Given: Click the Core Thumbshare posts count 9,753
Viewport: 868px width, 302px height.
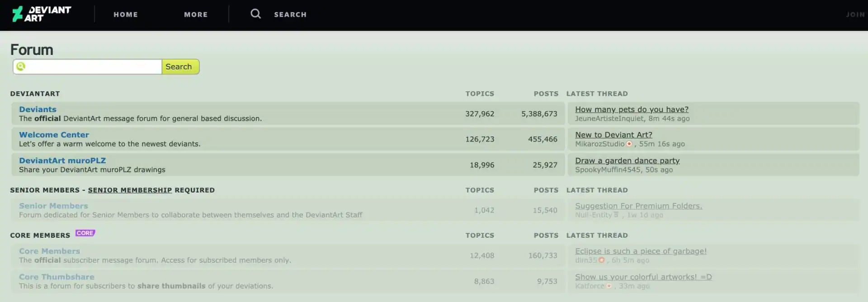Looking at the screenshot, I should click(547, 281).
